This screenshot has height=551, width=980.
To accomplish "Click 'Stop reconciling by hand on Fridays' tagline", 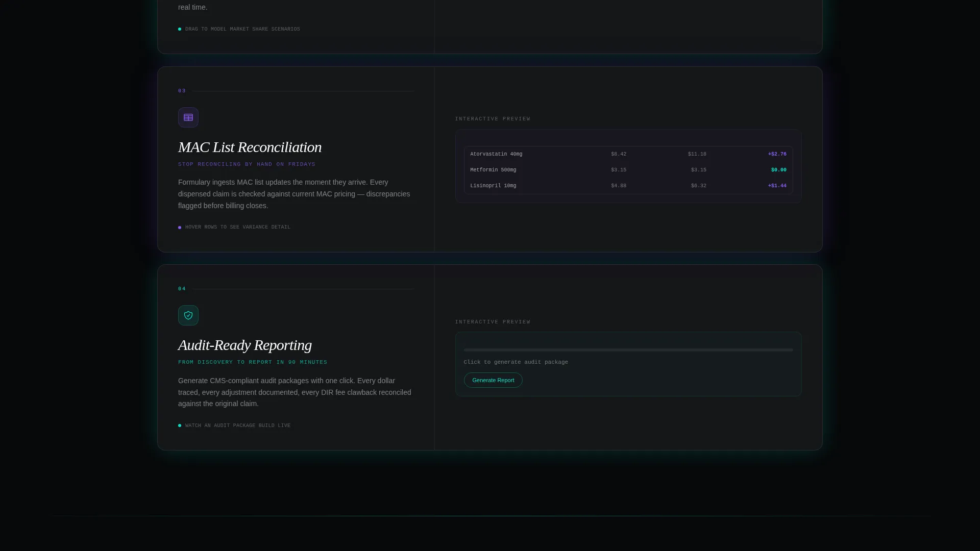I will (247, 164).
